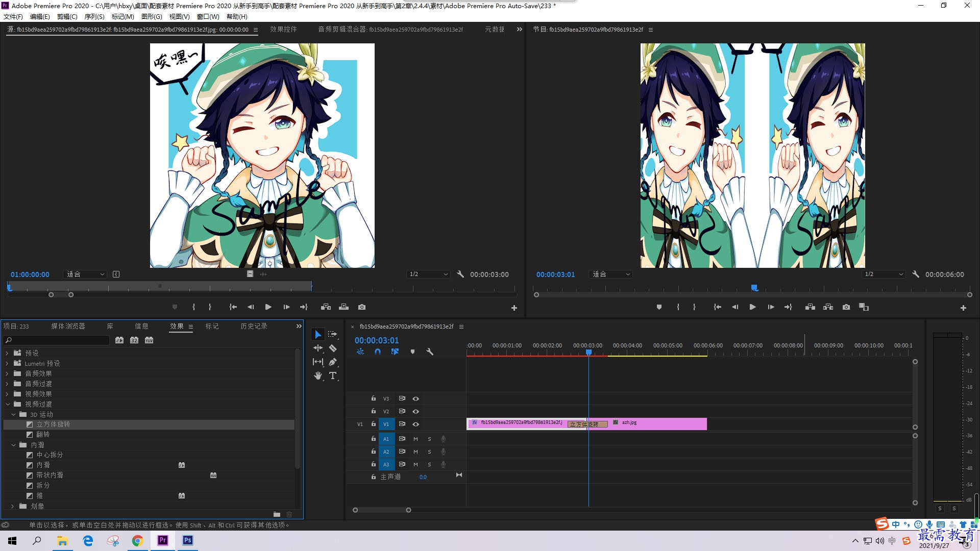This screenshot has height=551, width=980.
Task: Open source monitor settings wrench
Action: pos(460,274)
